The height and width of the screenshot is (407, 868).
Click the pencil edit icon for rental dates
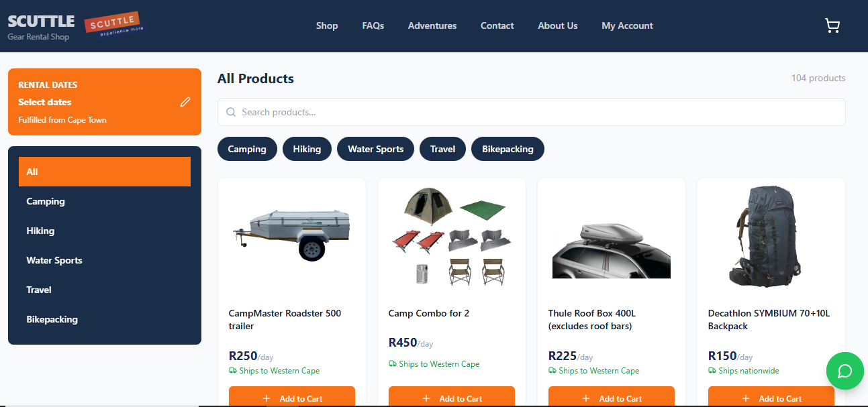(185, 102)
